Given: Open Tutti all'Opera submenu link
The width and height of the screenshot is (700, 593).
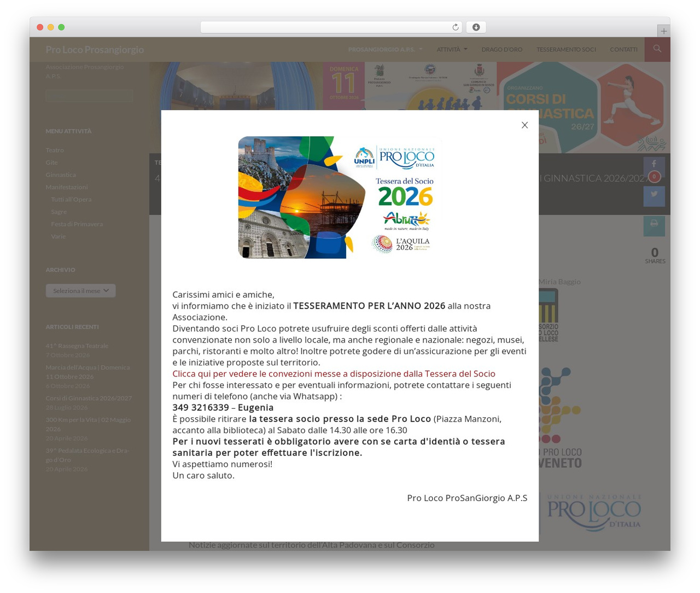Looking at the screenshot, I should pyautogui.click(x=71, y=199).
